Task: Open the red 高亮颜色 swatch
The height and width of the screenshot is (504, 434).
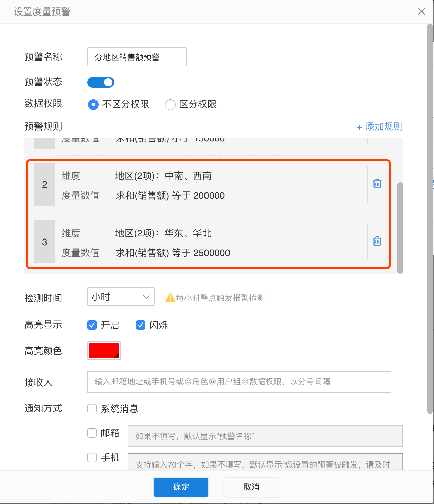Action: pos(104,351)
